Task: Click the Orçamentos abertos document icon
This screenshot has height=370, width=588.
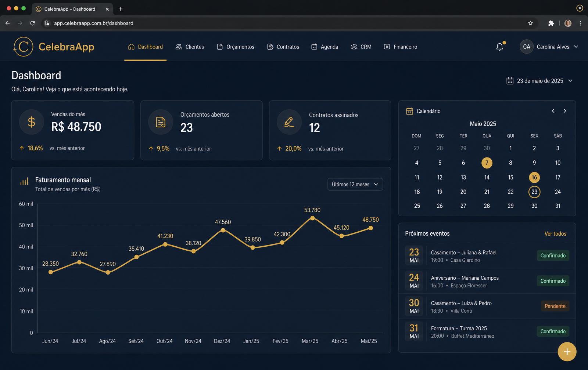Action: [x=161, y=122]
